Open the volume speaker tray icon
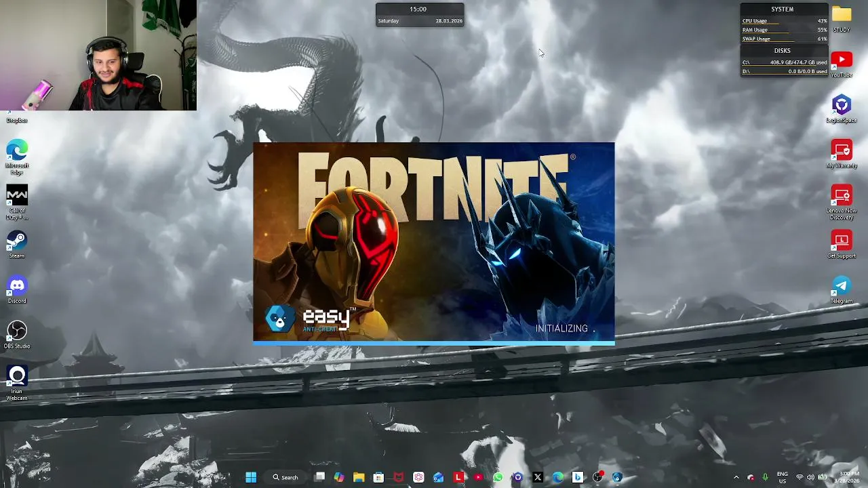The height and width of the screenshot is (488, 868). pyautogui.click(x=810, y=477)
